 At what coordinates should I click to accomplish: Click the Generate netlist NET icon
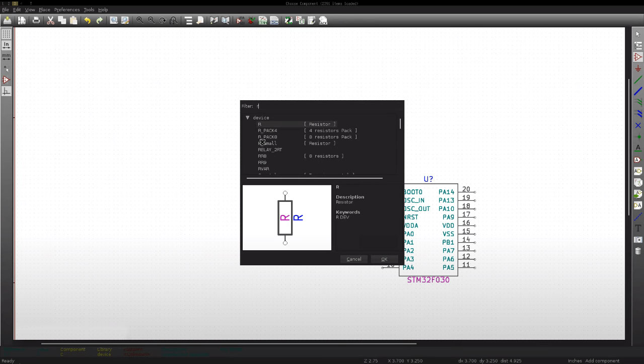pyautogui.click(x=262, y=21)
